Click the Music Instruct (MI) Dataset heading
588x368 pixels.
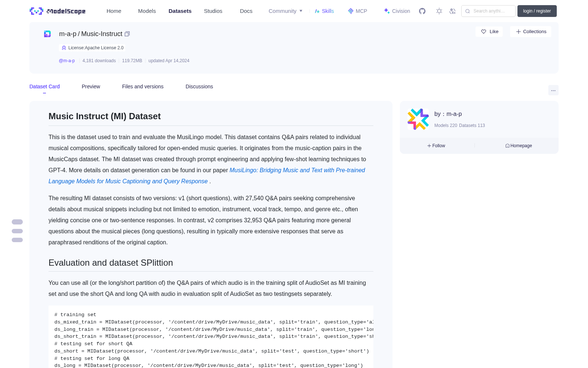pos(105,116)
